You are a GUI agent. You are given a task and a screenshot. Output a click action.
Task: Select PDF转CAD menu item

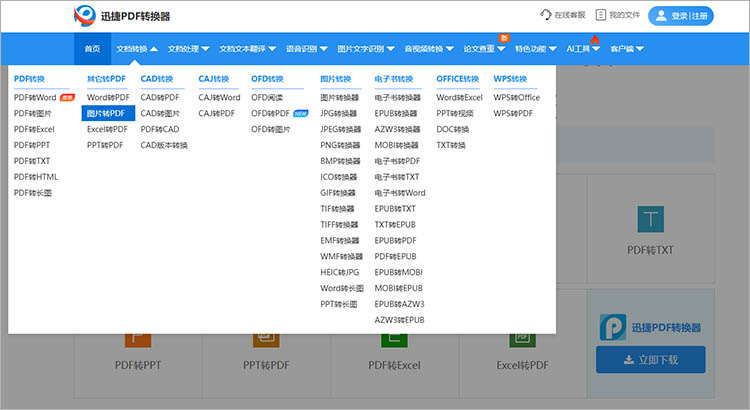160,129
